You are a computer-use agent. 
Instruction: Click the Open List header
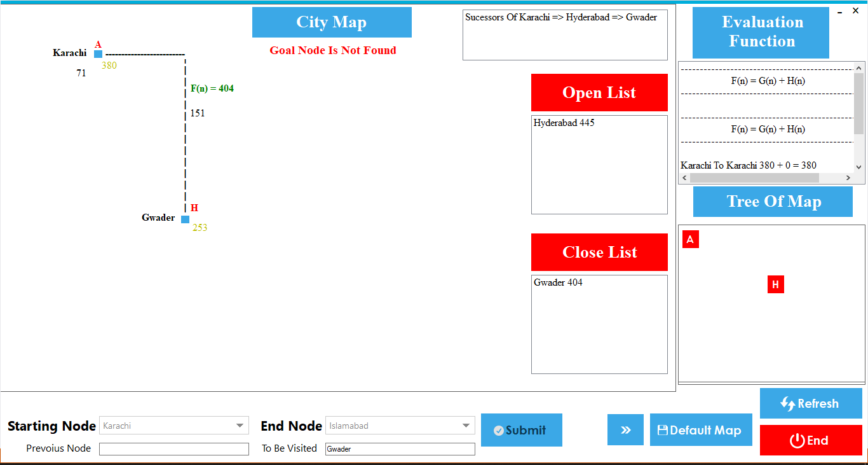tap(599, 93)
